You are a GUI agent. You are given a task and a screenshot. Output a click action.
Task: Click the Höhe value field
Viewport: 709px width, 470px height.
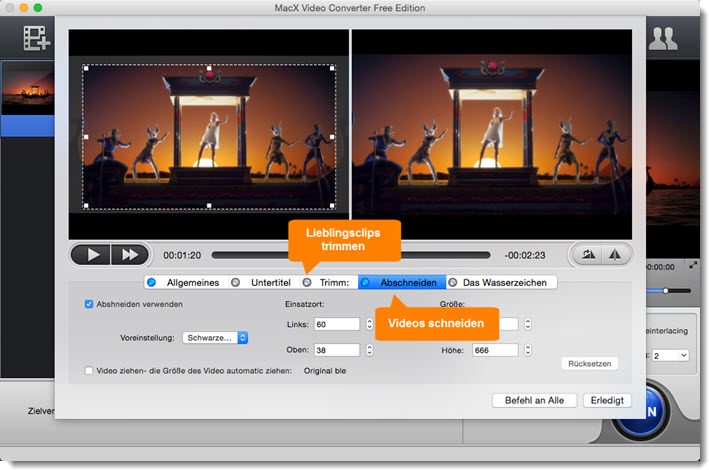click(x=495, y=350)
